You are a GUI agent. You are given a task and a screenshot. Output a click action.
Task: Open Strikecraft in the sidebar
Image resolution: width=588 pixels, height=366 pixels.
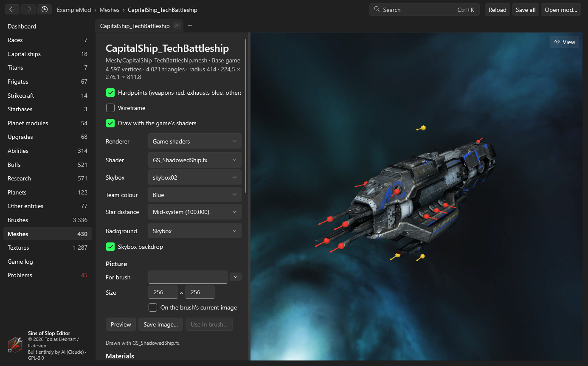coord(47,96)
